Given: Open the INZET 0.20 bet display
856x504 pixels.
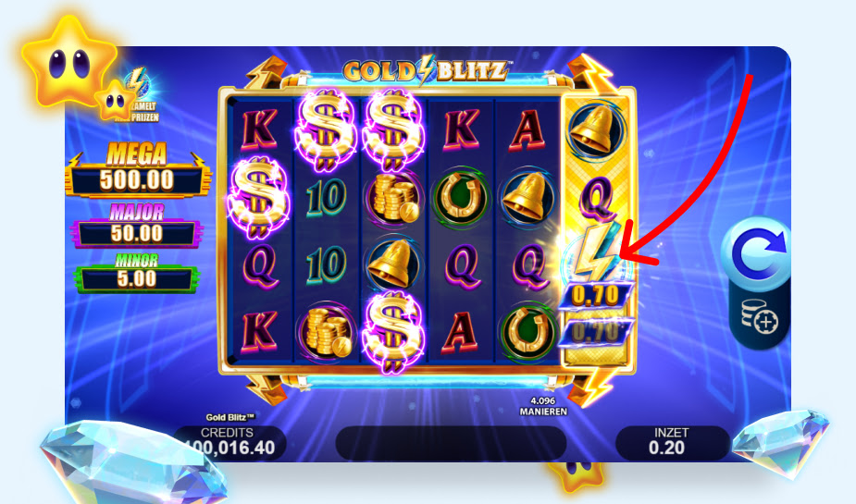Looking at the screenshot, I should pos(672,442).
